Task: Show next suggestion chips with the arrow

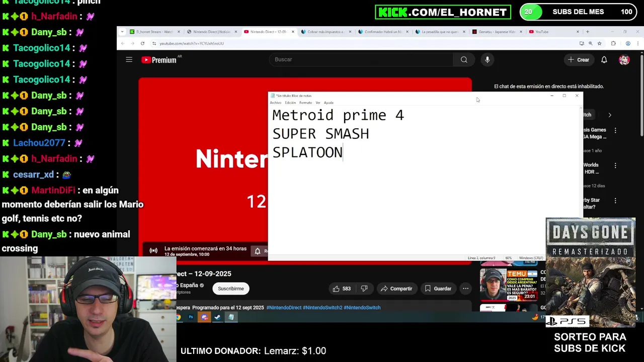Action: (610, 115)
